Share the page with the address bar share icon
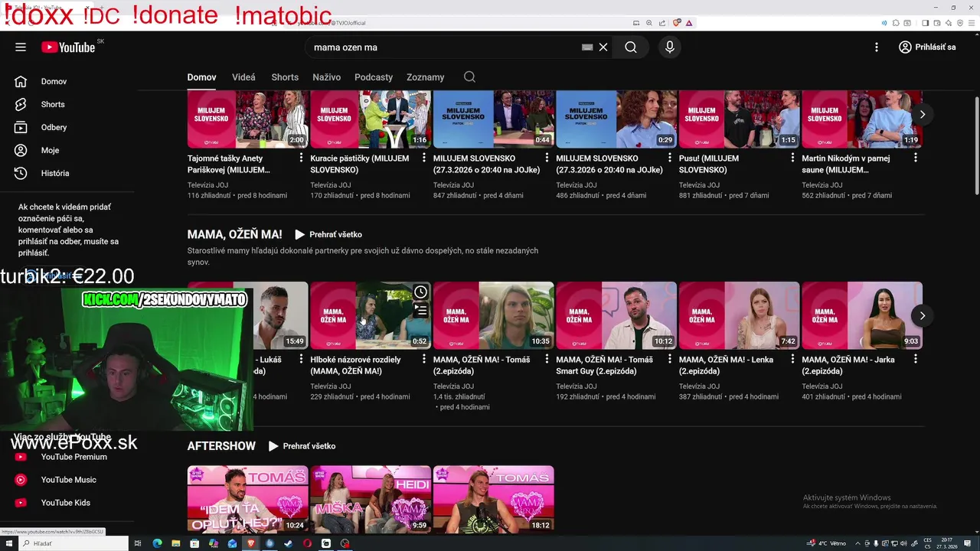 tap(662, 23)
